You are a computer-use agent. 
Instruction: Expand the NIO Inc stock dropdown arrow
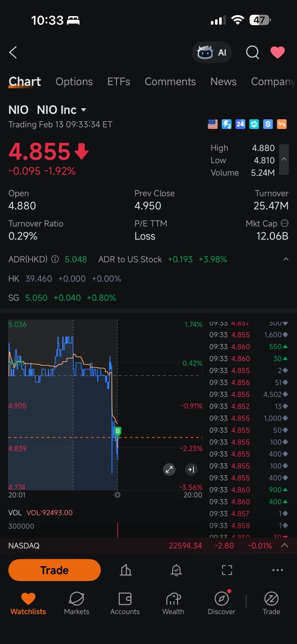click(x=84, y=110)
